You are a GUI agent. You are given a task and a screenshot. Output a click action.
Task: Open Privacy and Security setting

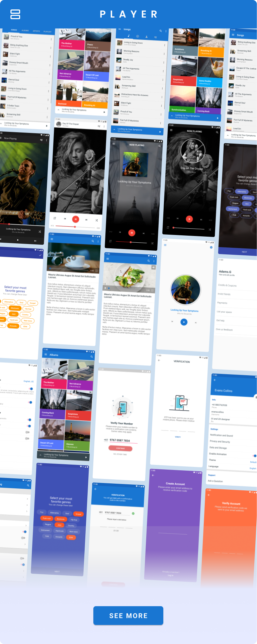(x=220, y=441)
